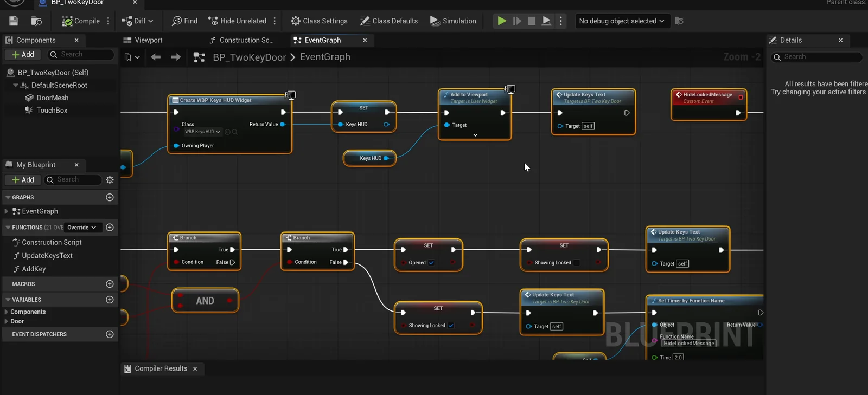Viewport: 868px width, 395px height.
Task: Click the frame advance step button
Action: click(517, 21)
